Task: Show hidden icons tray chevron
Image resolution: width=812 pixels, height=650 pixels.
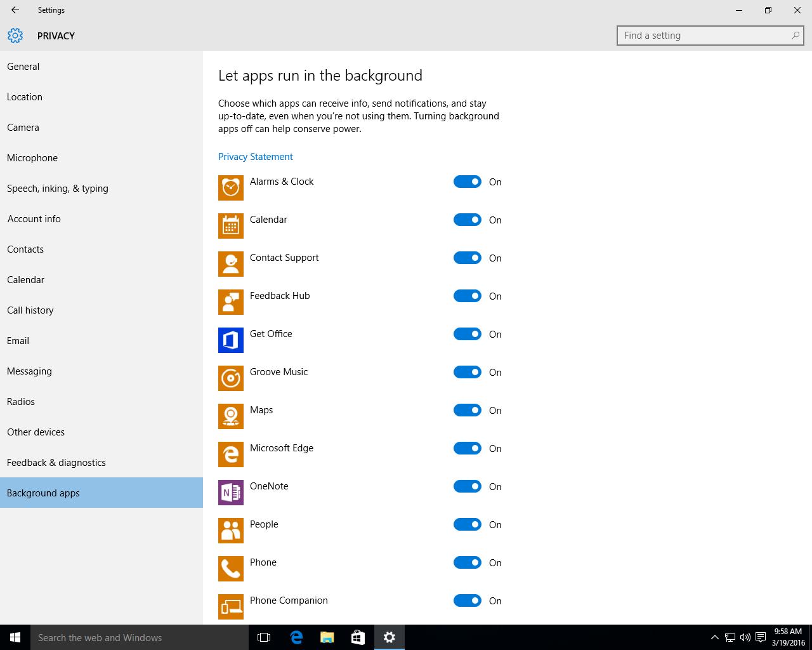Action: [x=714, y=637]
